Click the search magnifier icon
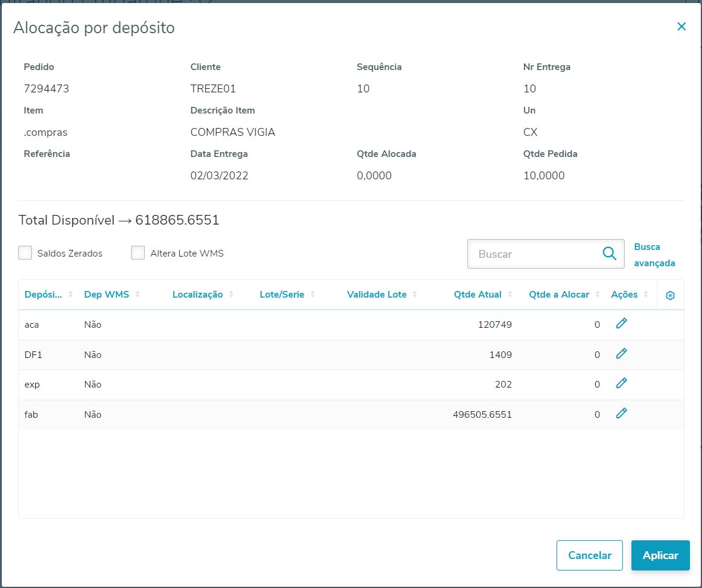The image size is (702, 588). point(609,254)
